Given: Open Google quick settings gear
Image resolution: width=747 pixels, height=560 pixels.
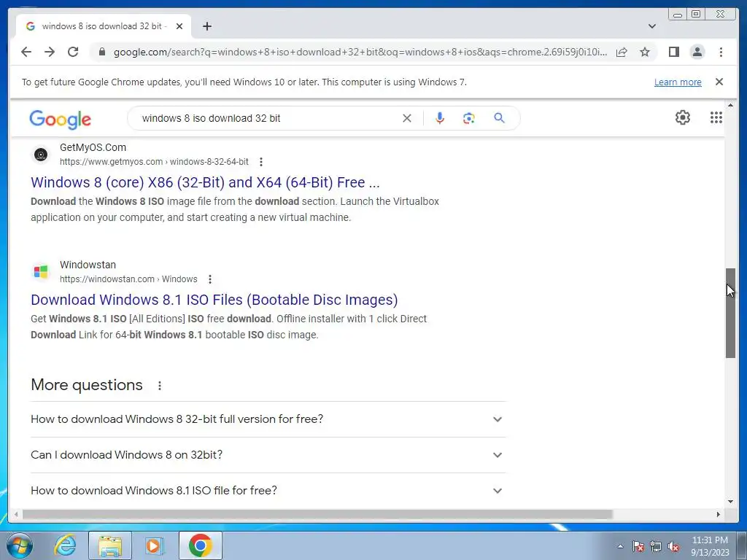Looking at the screenshot, I should tap(683, 117).
